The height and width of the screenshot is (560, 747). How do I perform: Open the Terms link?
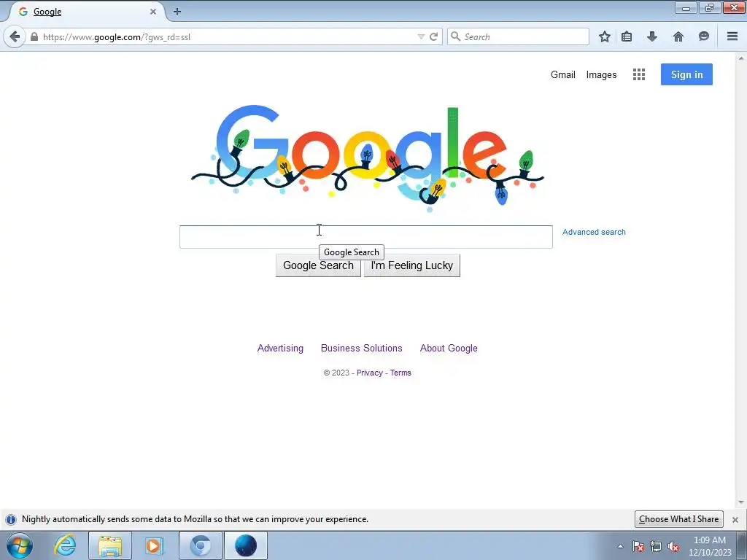pyautogui.click(x=400, y=373)
